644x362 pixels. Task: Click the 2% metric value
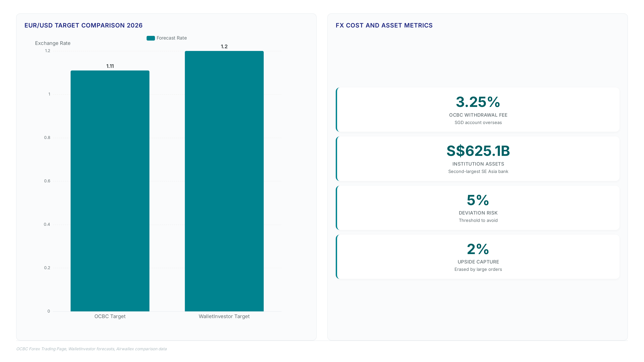click(478, 249)
